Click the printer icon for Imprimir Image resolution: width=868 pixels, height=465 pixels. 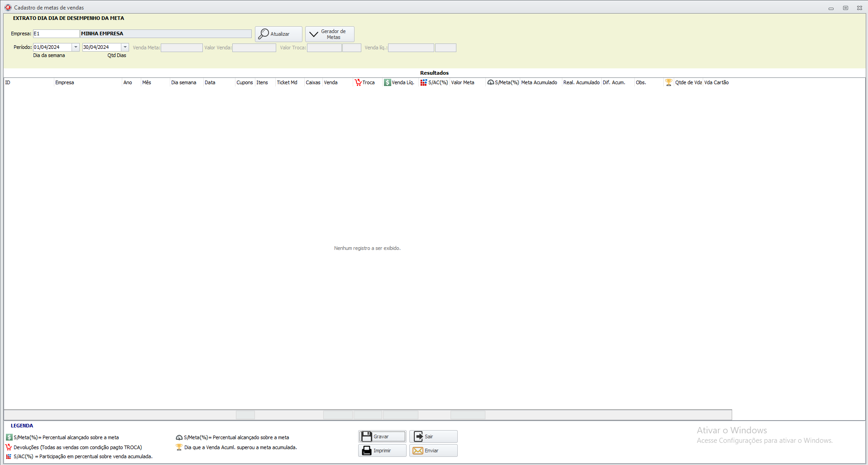[366, 451]
